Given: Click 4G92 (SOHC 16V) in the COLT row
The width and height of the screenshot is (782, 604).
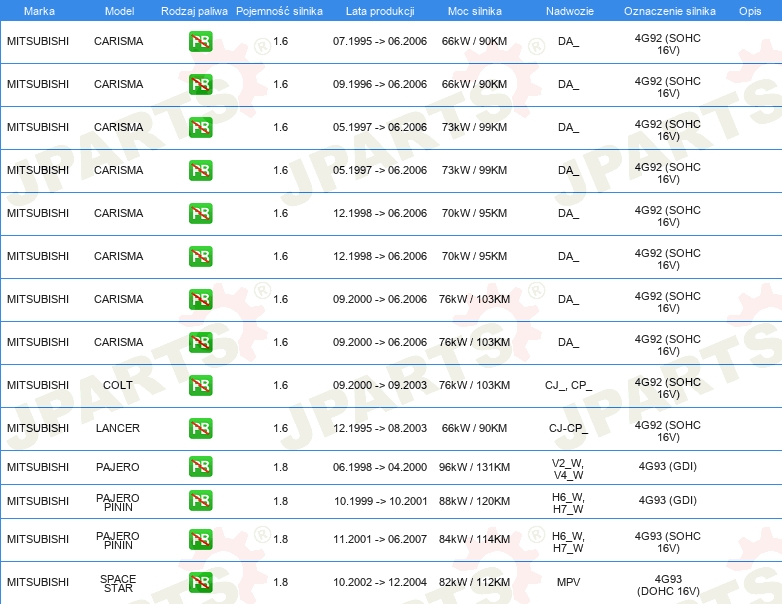Looking at the screenshot, I should (x=667, y=388).
